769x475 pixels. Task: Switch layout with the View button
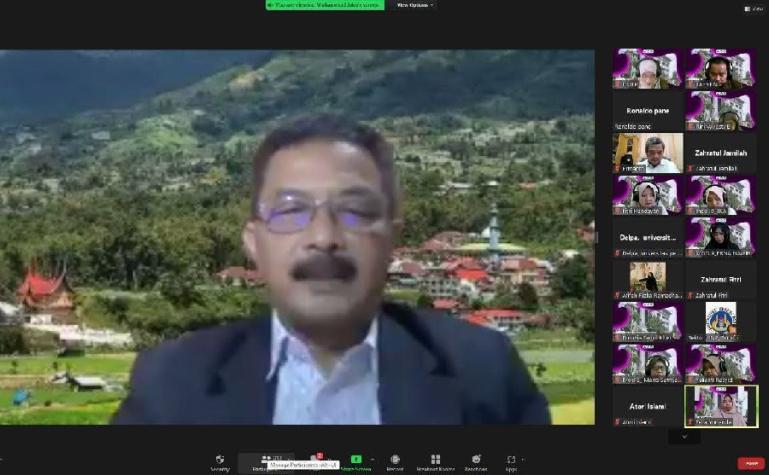pos(754,8)
